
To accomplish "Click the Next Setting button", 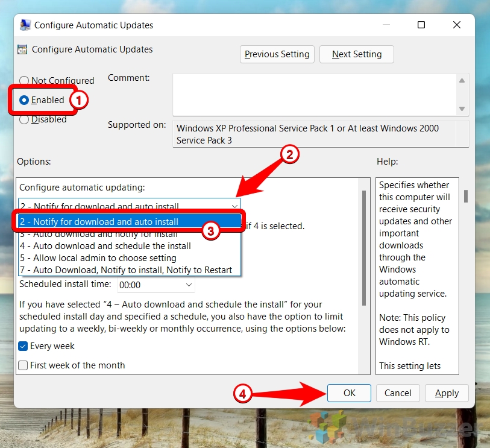I will click(x=357, y=54).
